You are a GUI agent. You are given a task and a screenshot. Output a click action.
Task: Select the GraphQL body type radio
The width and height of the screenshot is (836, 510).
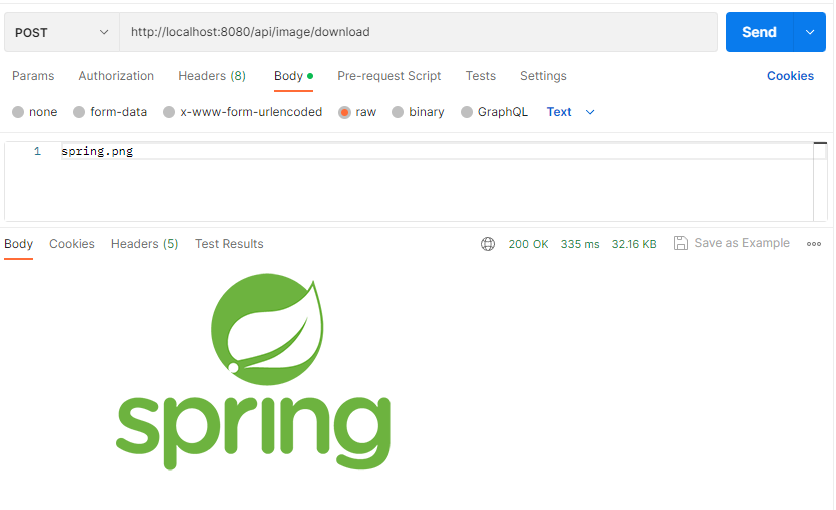[467, 112]
